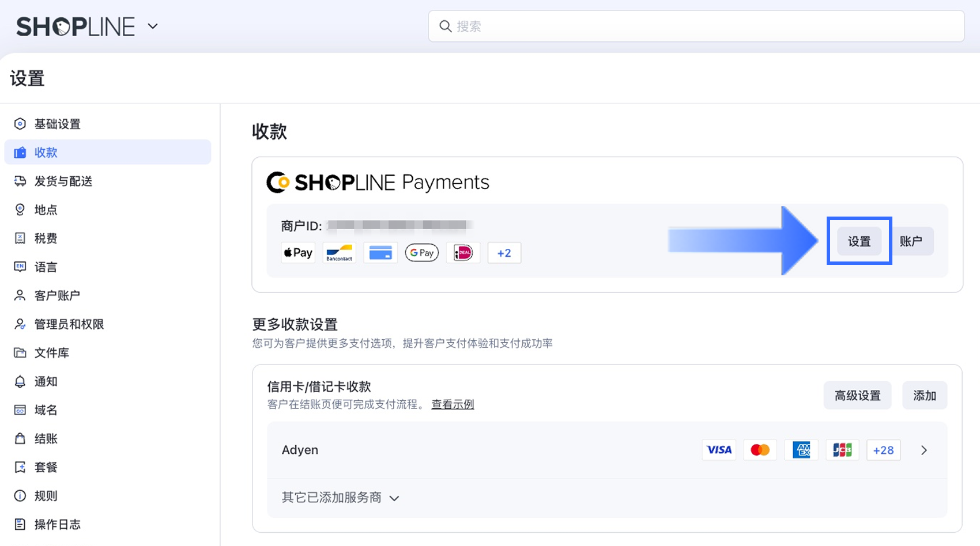Open 管理员和权限 menu item

[108, 324]
